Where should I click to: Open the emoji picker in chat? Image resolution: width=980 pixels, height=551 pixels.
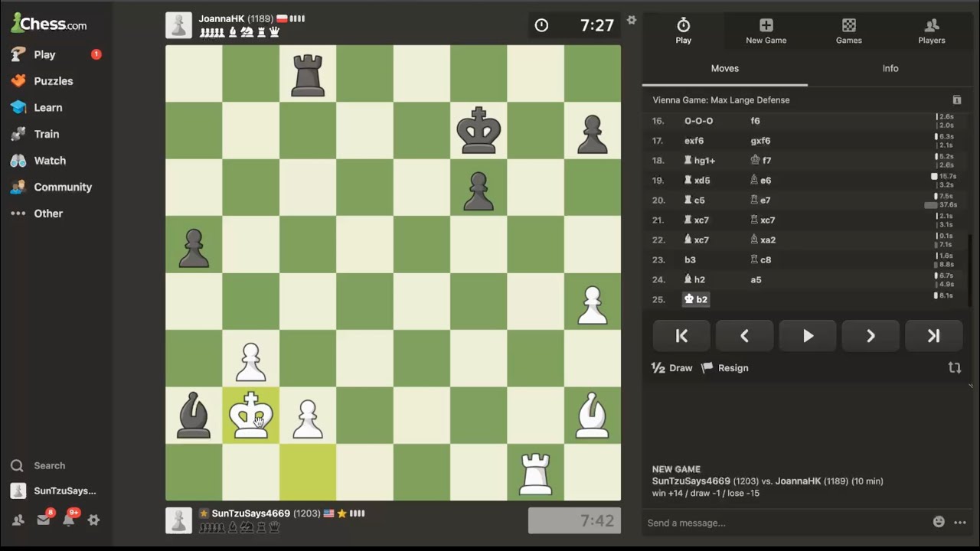[x=939, y=522]
